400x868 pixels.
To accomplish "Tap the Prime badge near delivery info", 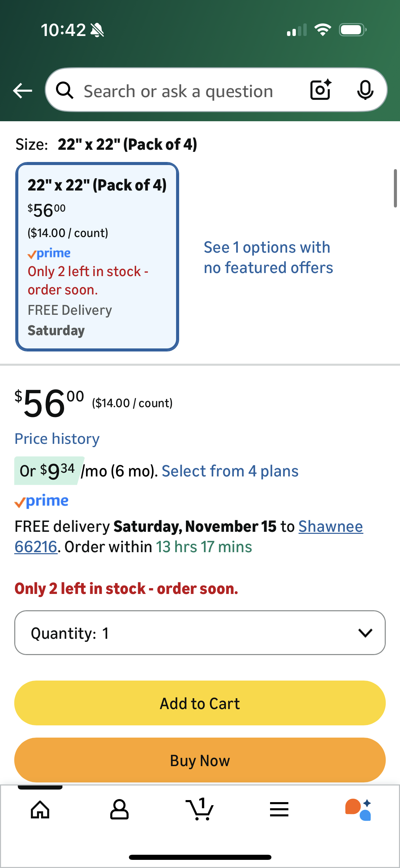I will (41, 501).
